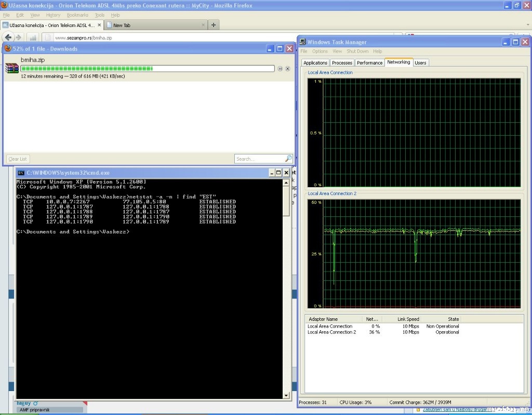Open the Users tab in Task Manager

tap(420, 63)
